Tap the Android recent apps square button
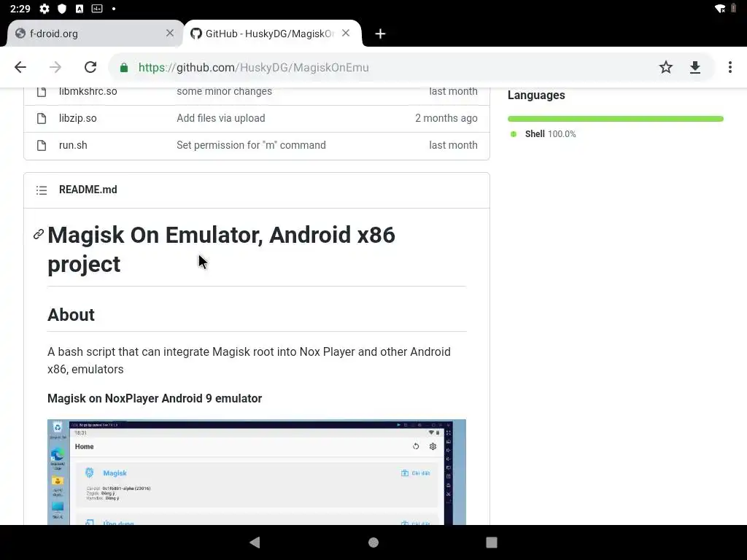The image size is (747, 560). click(492, 542)
